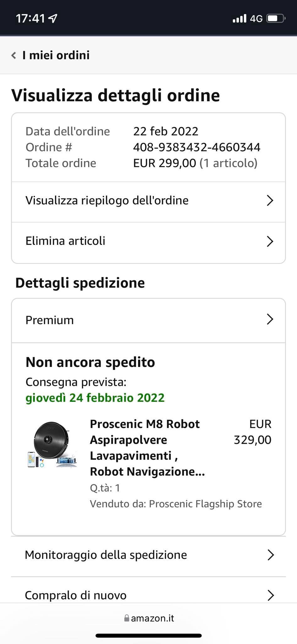The image size is (297, 644).
Task: Expand the Premium shipping chevron
Action: [x=270, y=319]
